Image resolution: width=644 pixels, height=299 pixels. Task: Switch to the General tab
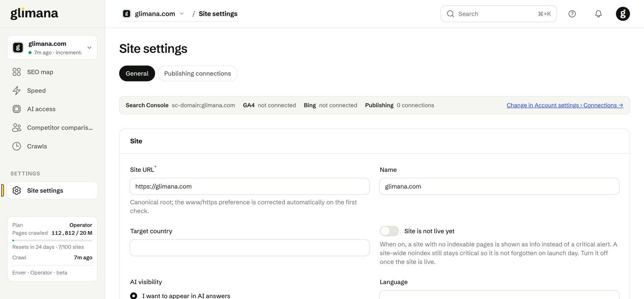137,73
